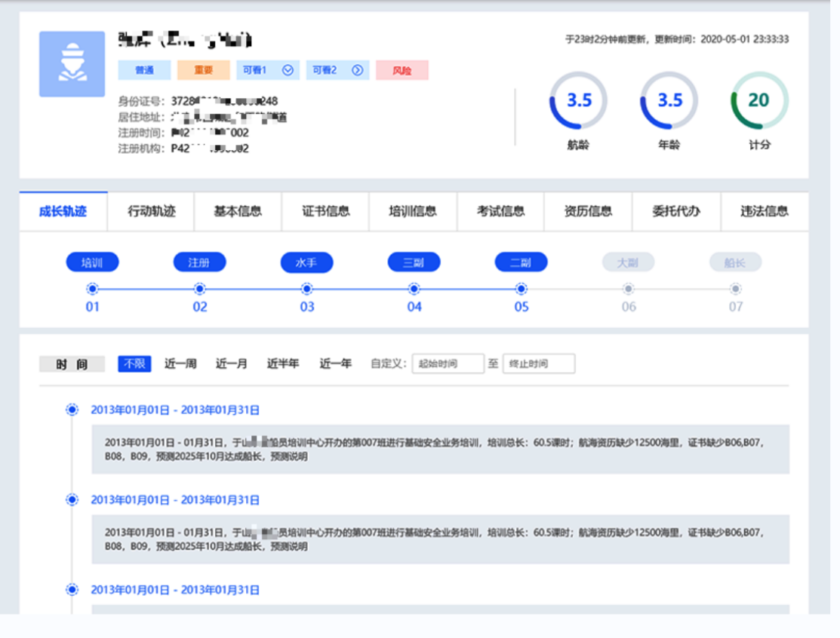Expand the 可看1 tag dropdown arrow

click(288, 70)
